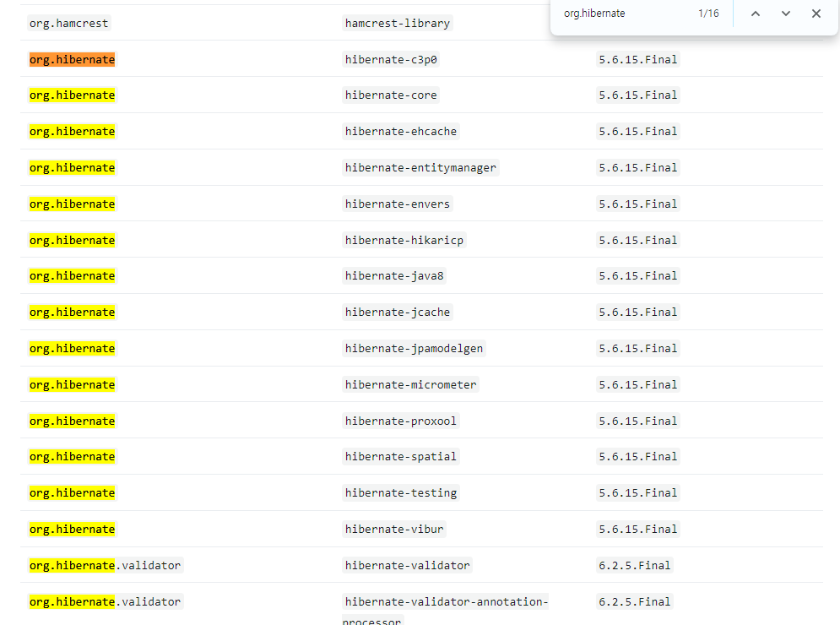Select the hibernate-envers artifact name
This screenshot has height=625, width=840.
coord(398,204)
